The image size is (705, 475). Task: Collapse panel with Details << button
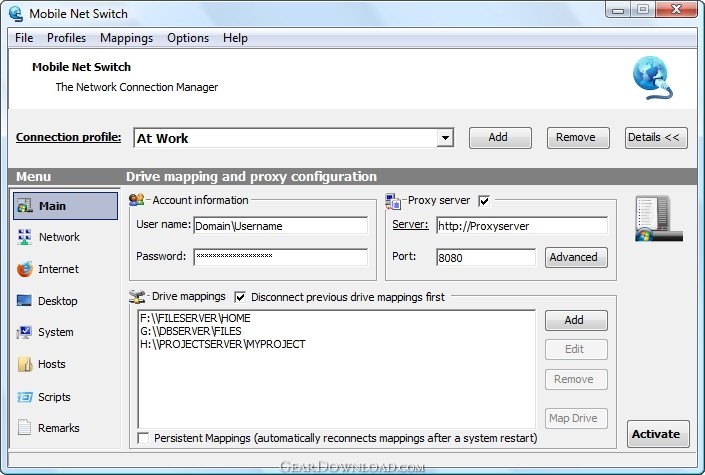click(x=656, y=138)
